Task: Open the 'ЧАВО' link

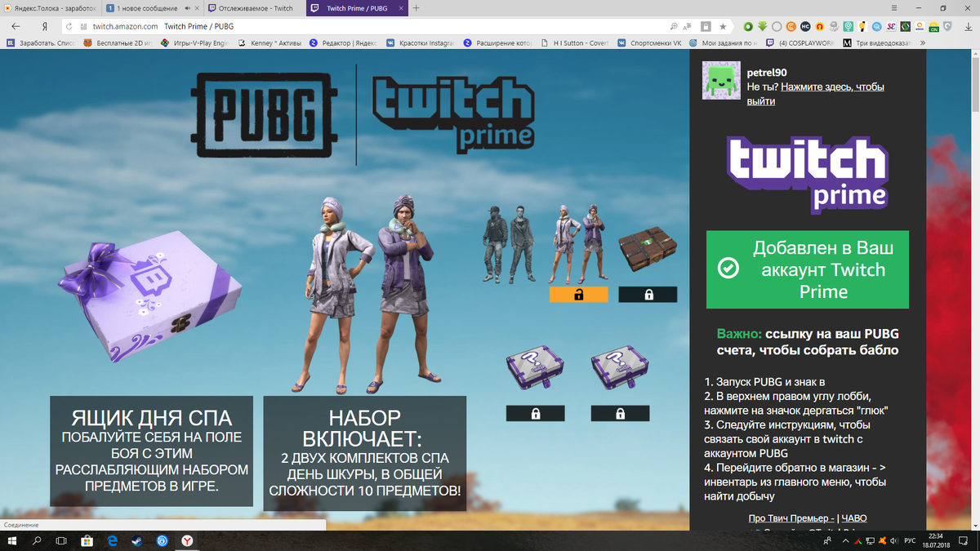Action: [854, 518]
